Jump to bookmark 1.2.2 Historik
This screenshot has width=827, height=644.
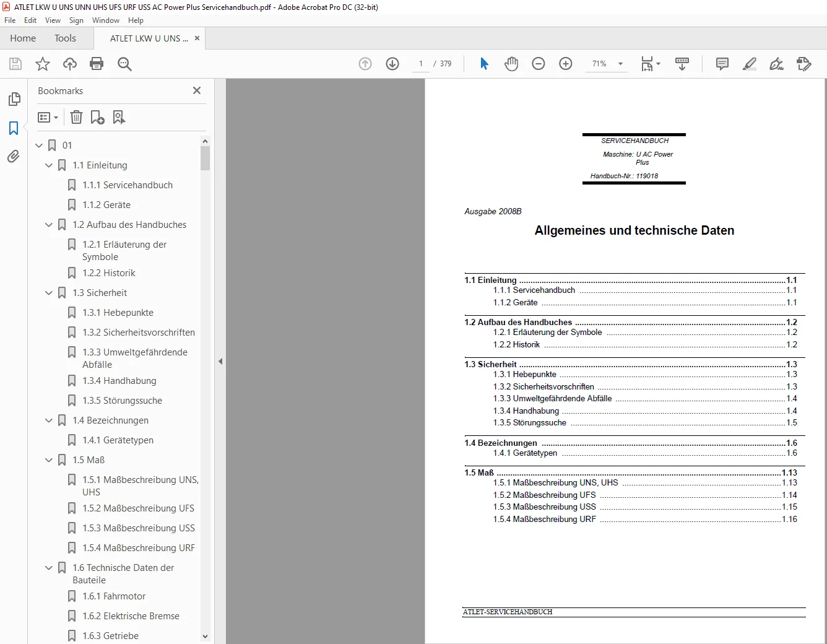point(109,273)
